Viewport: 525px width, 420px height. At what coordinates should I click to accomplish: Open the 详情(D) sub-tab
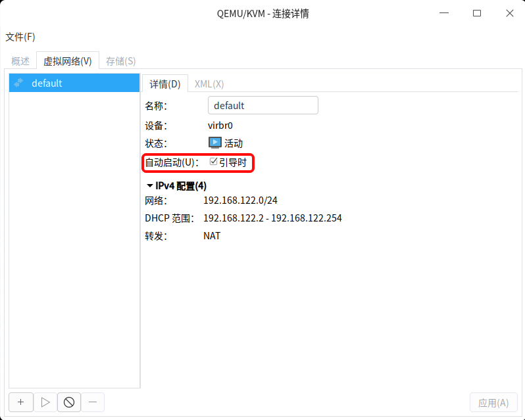point(165,83)
